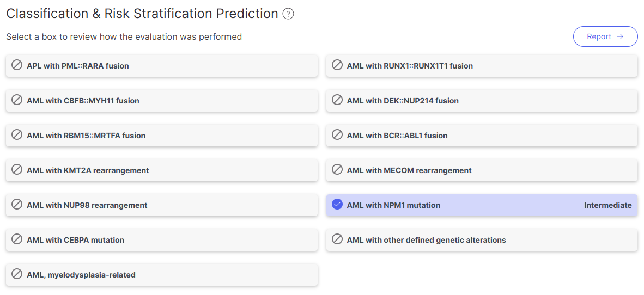This screenshot has width=644, height=295.
Task: Click the excluded icon beside AML with MECOM rearrangement
Action: click(x=337, y=170)
